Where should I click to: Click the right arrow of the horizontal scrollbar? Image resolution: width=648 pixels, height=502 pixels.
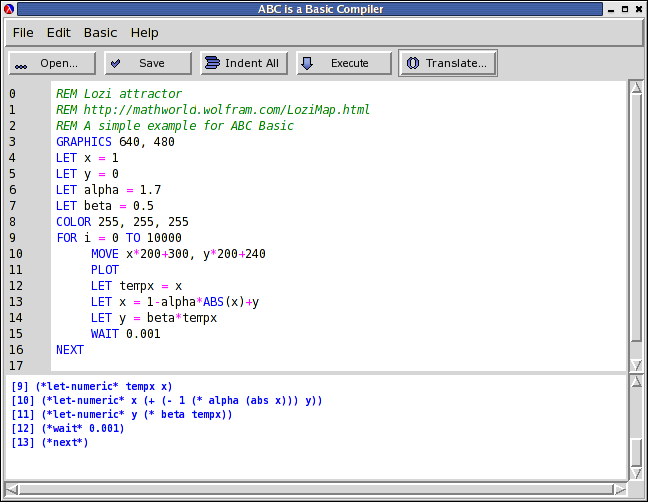[x=620, y=489]
